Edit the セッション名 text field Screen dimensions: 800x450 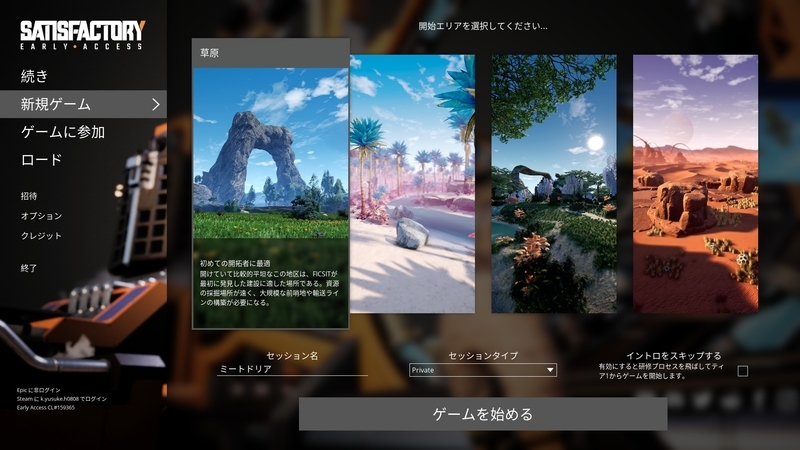(292, 369)
